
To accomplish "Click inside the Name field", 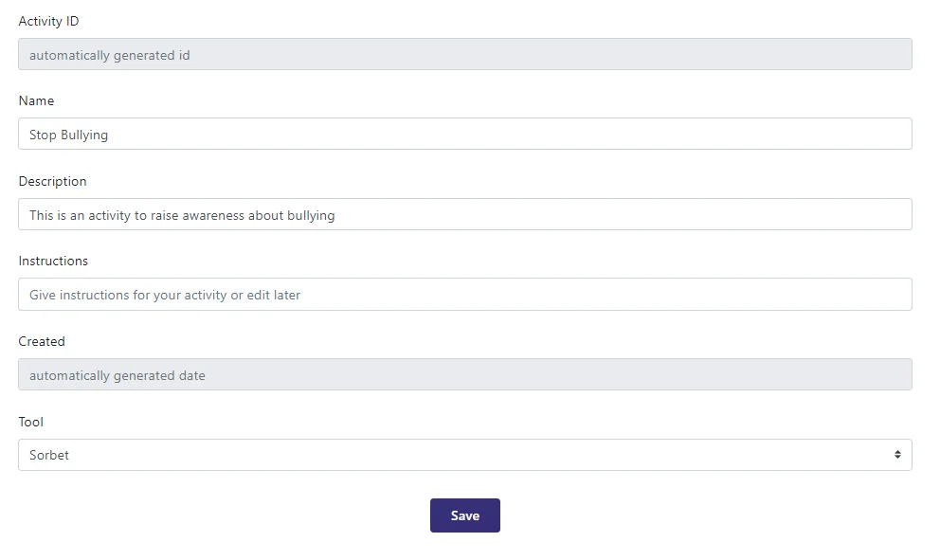I will [464, 134].
